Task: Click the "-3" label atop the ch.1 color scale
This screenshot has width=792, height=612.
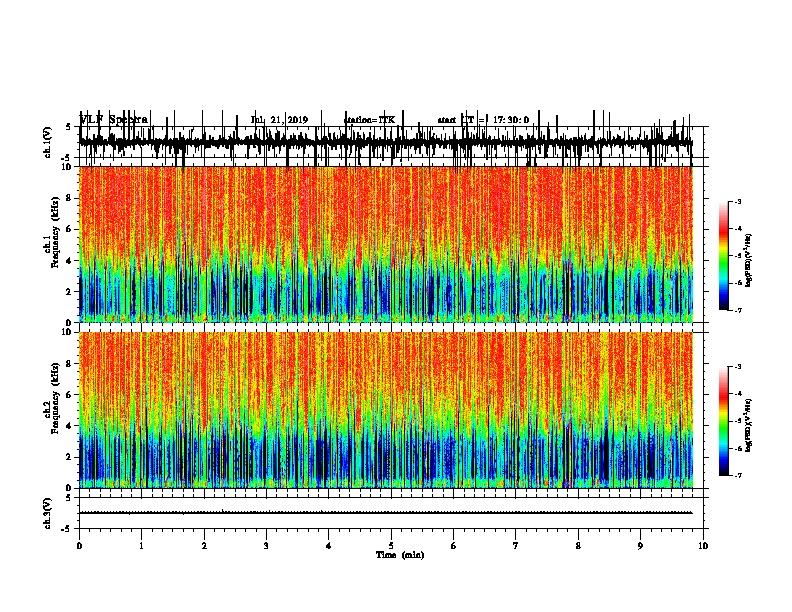Action: pos(737,201)
